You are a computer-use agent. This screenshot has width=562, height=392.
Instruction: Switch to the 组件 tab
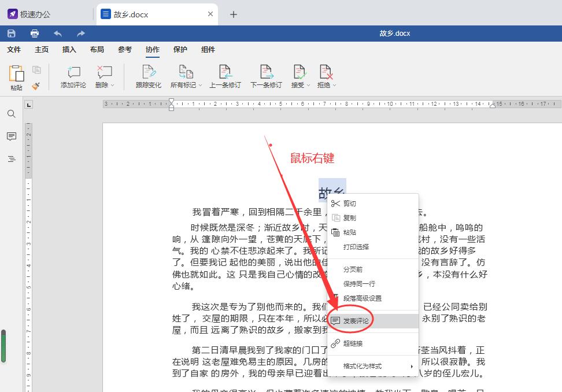208,50
